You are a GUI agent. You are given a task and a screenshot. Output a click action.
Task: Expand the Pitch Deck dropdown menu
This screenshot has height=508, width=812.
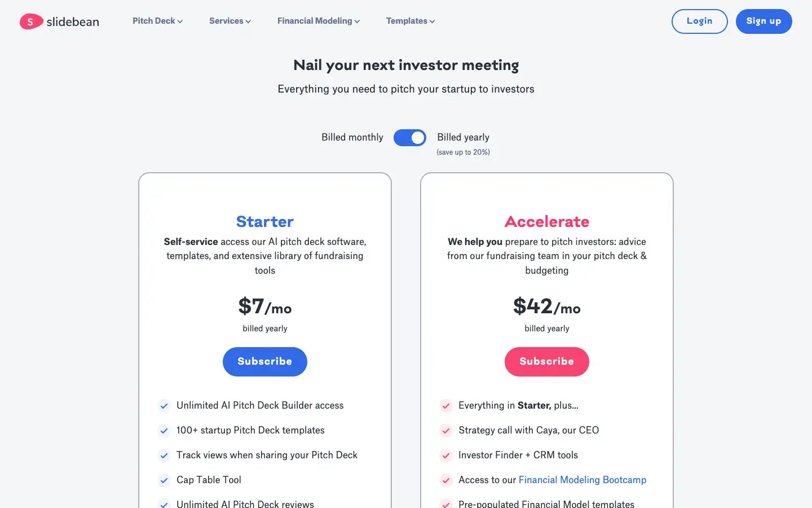click(157, 21)
